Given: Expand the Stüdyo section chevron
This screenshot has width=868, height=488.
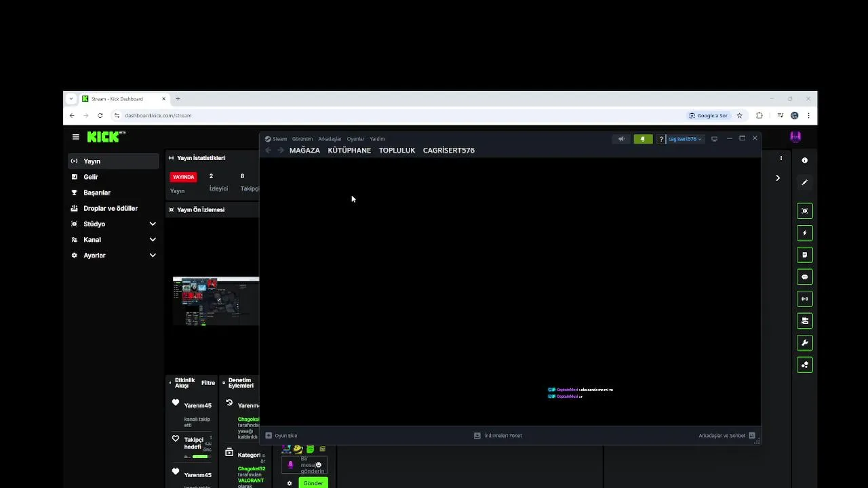Looking at the screenshot, I should click(153, 224).
